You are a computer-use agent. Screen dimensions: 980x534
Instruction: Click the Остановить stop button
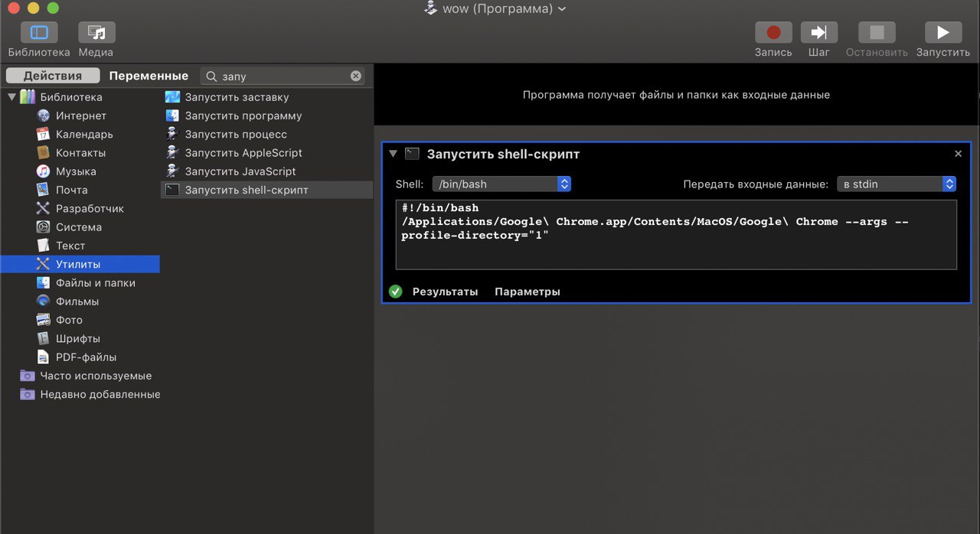(x=877, y=33)
